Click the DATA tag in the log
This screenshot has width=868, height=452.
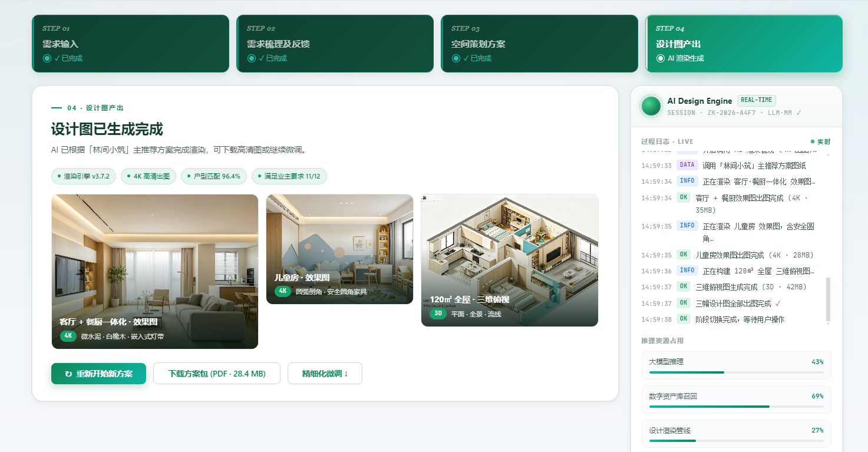coord(687,165)
